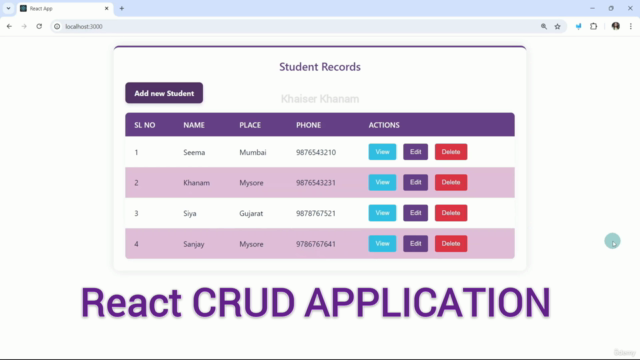Delete Khanam's student record
Image resolution: width=640 pixels, height=360 pixels.
451,182
